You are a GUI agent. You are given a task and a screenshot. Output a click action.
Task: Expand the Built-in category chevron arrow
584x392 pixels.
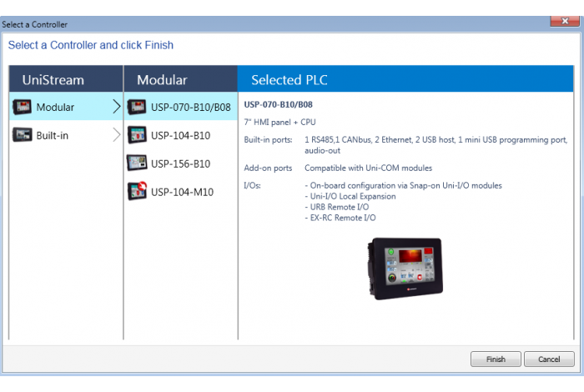click(116, 135)
